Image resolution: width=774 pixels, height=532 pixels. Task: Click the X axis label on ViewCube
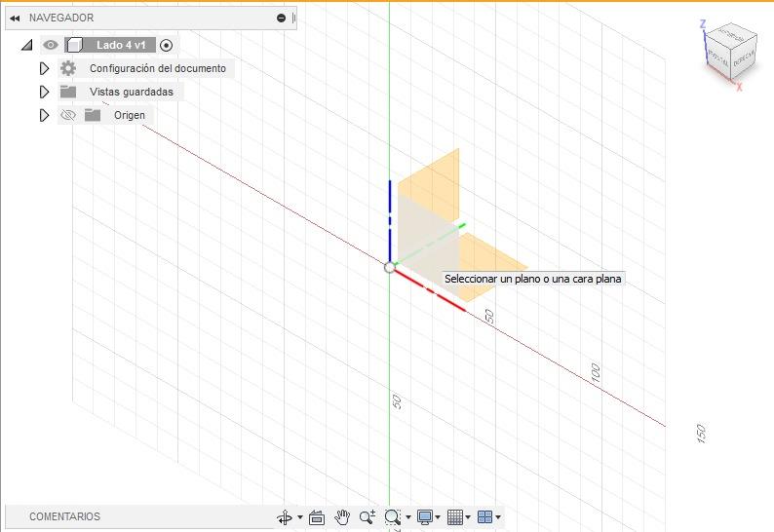pos(739,87)
